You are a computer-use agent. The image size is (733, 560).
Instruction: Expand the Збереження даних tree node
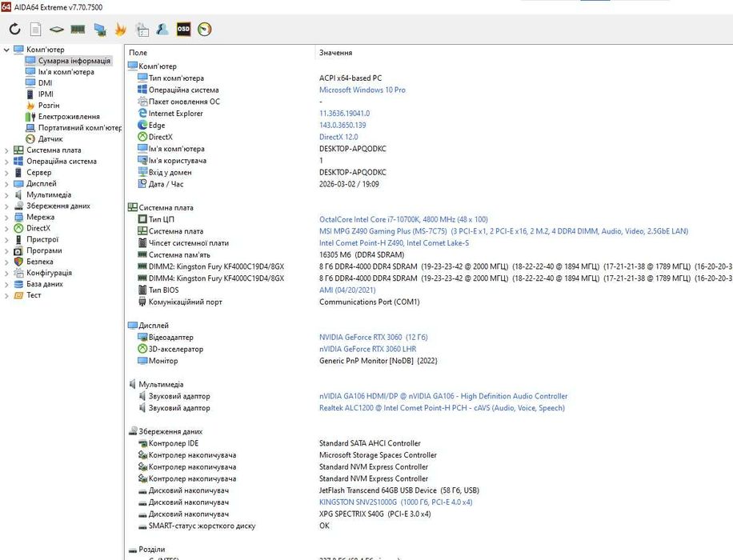[x=6, y=206]
